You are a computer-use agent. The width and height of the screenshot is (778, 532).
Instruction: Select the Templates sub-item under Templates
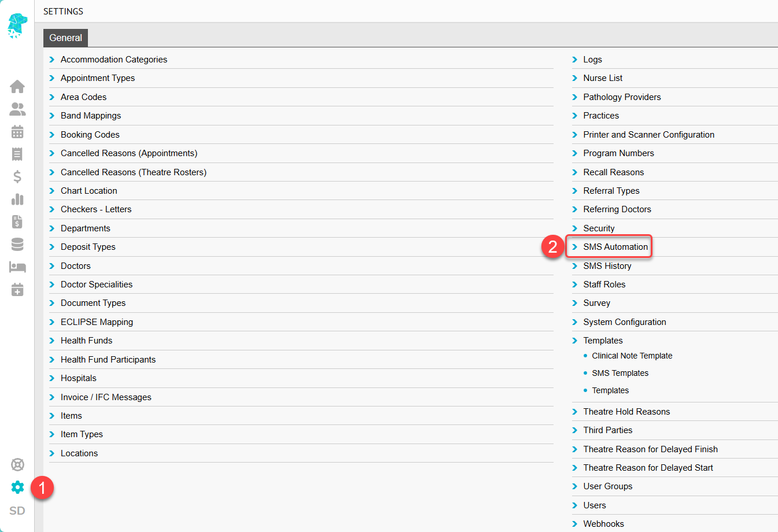(x=610, y=390)
